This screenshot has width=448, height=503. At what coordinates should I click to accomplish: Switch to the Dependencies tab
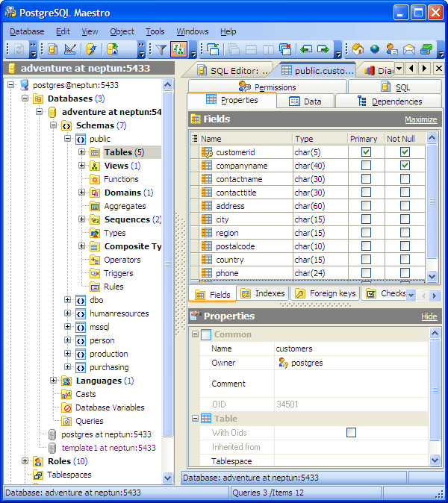point(389,101)
